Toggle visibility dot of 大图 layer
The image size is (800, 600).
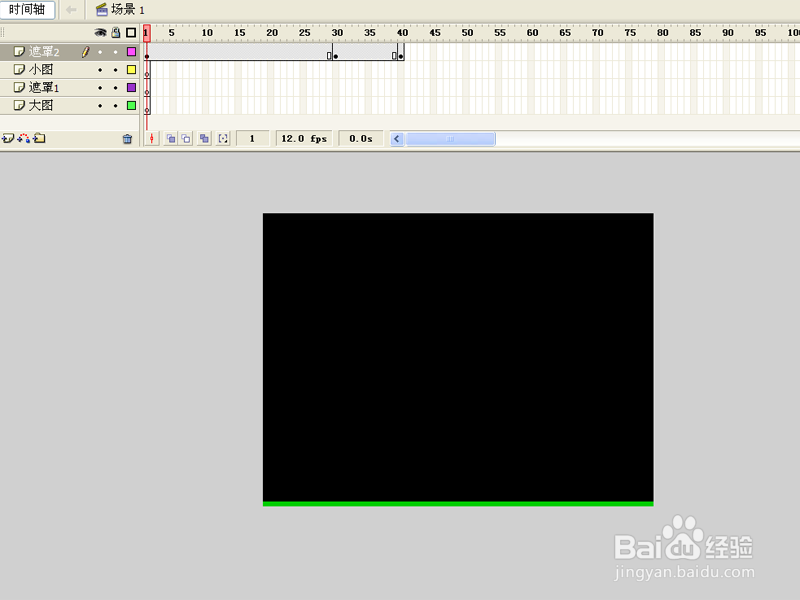[x=100, y=106]
